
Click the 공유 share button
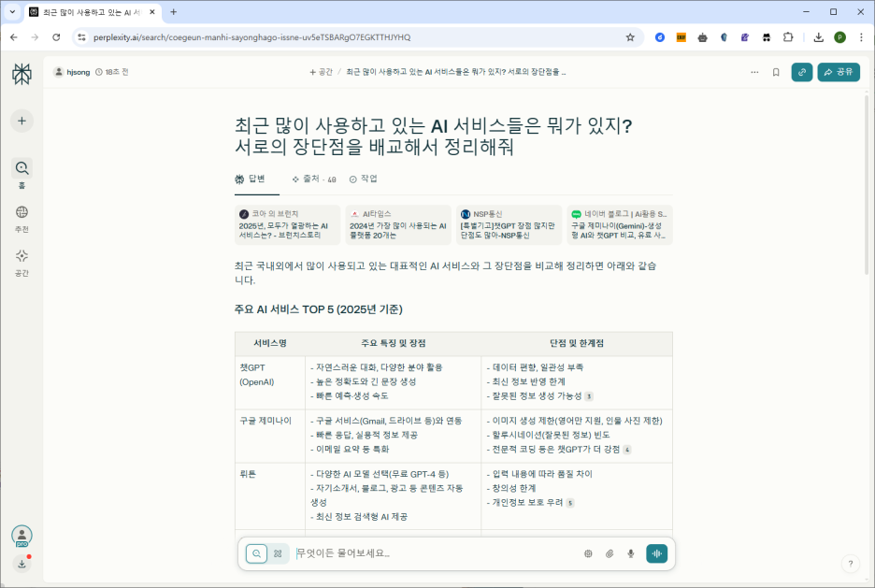[839, 72]
